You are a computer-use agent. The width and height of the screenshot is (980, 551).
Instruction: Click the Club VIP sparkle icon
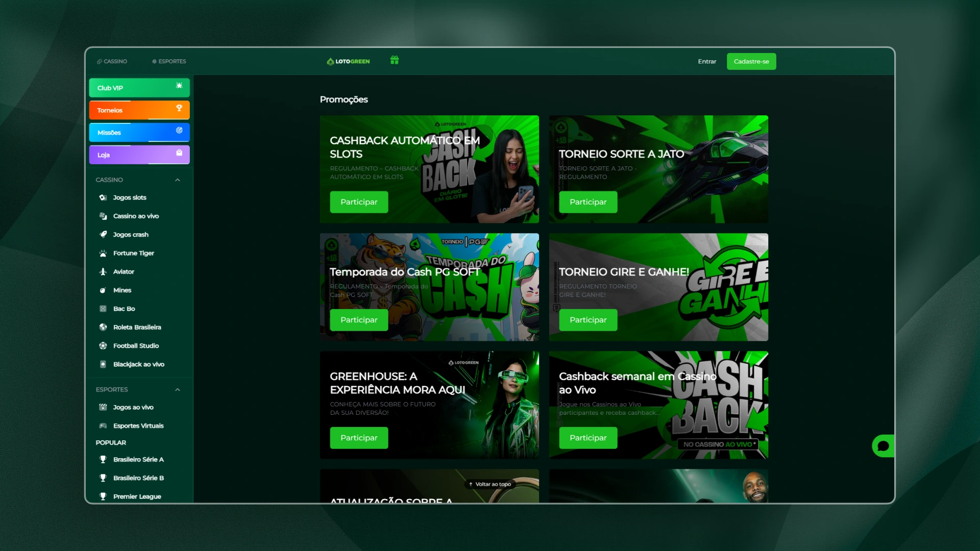179,86
